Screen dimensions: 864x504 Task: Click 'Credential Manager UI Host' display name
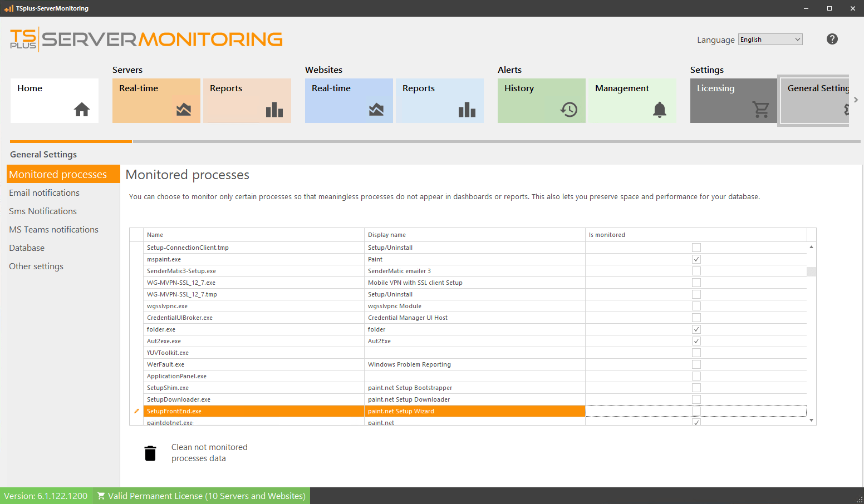pos(475,318)
